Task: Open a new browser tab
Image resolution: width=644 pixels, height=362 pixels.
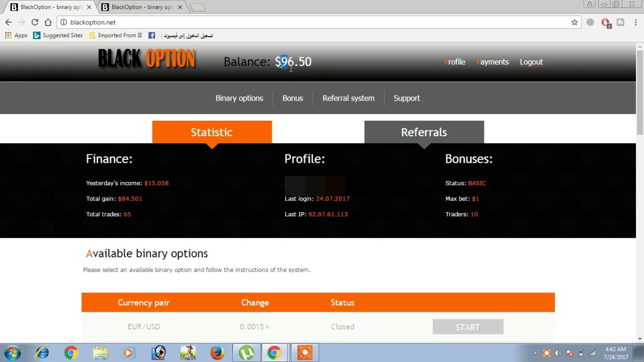Action: pyautogui.click(x=198, y=7)
